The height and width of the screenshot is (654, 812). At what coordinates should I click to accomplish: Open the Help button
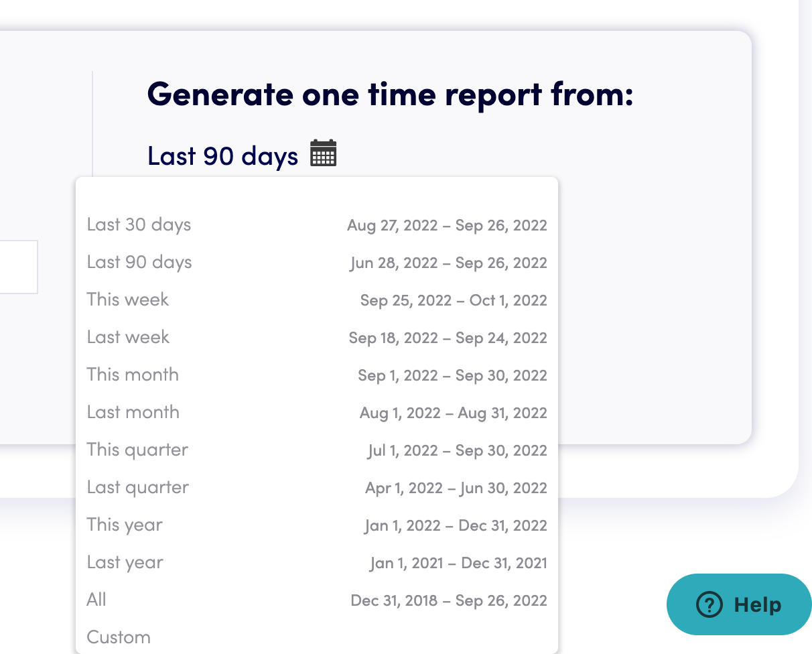[x=739, y=605]
